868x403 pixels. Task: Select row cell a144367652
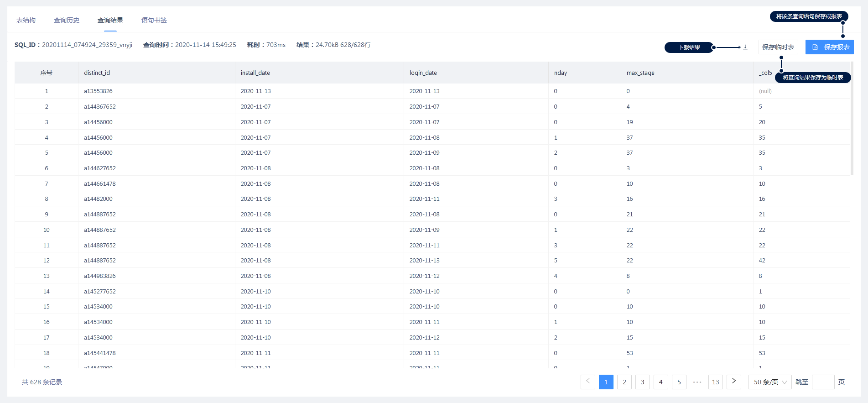pos(100,107)
